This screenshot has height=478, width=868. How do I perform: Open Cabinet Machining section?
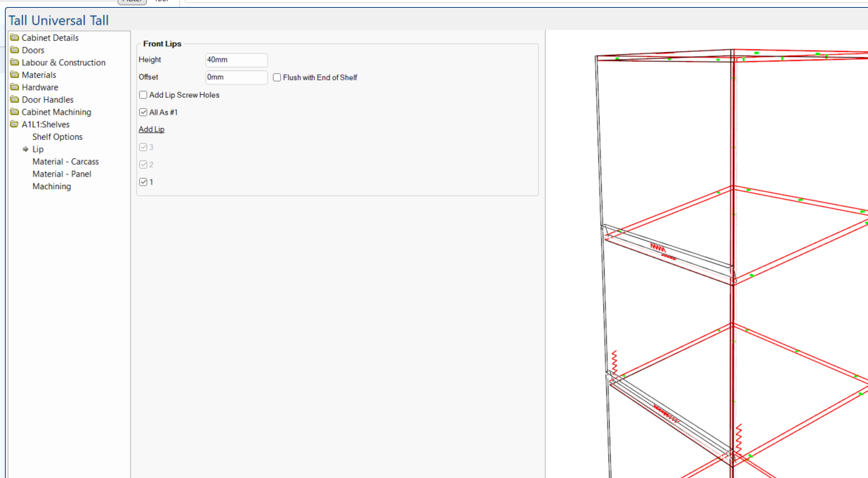pyautogui.click(x=56, y=112)
